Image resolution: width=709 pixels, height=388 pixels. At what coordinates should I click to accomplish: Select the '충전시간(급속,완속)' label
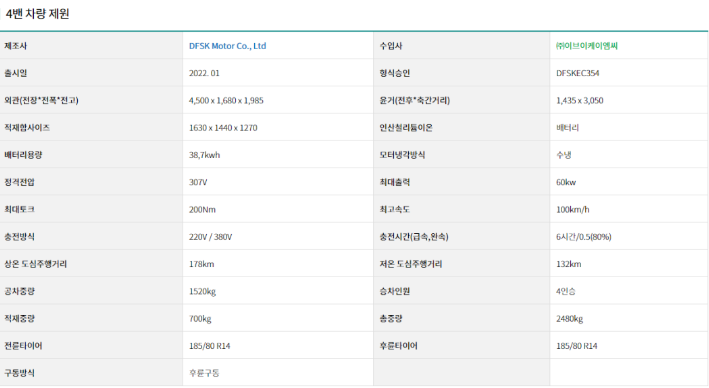(414, 237)
